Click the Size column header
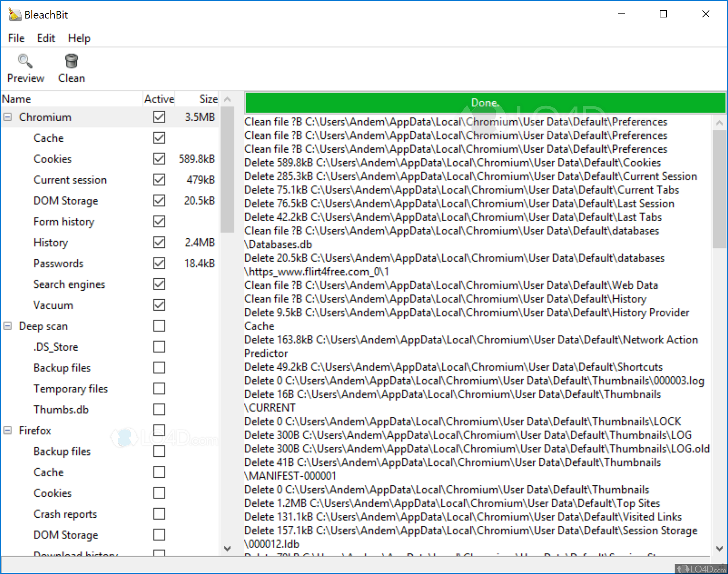This screenshot has width=728, height=574. click(x=197, y=99)
